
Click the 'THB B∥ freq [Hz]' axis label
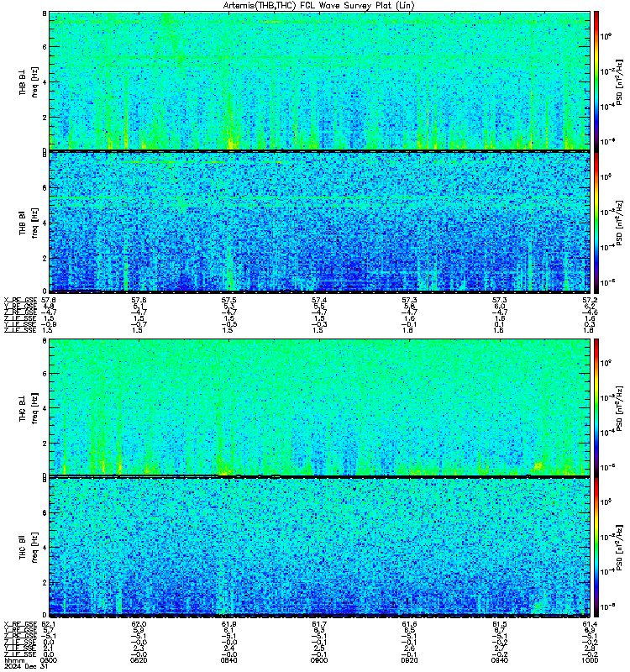(29, 223)
